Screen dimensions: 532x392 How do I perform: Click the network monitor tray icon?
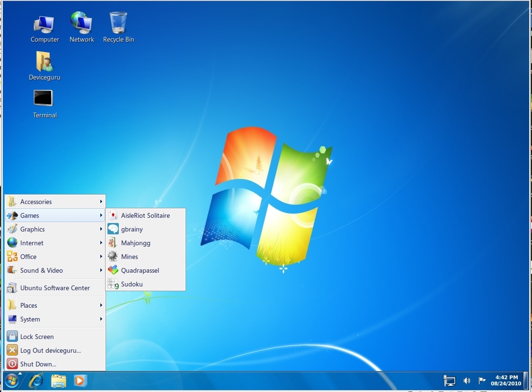[x=449, y=381]
